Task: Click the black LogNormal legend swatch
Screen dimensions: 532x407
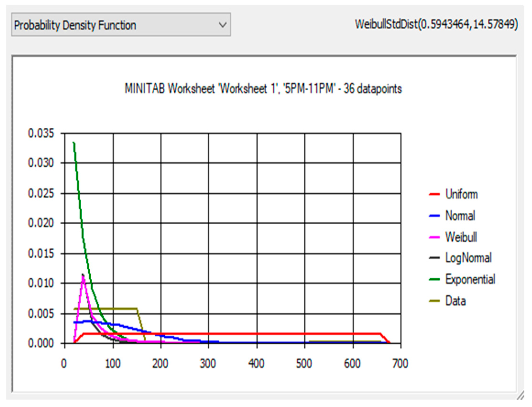Action: tap(434, 258)
